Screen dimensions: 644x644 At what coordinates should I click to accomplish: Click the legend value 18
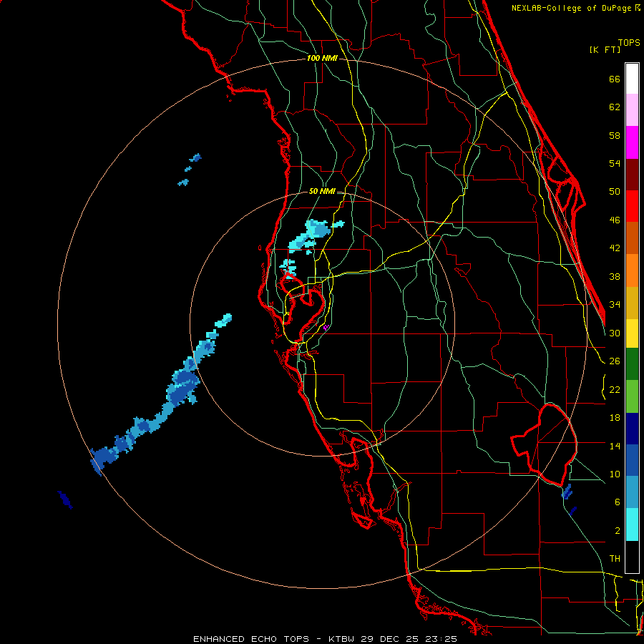pos(615,418)
